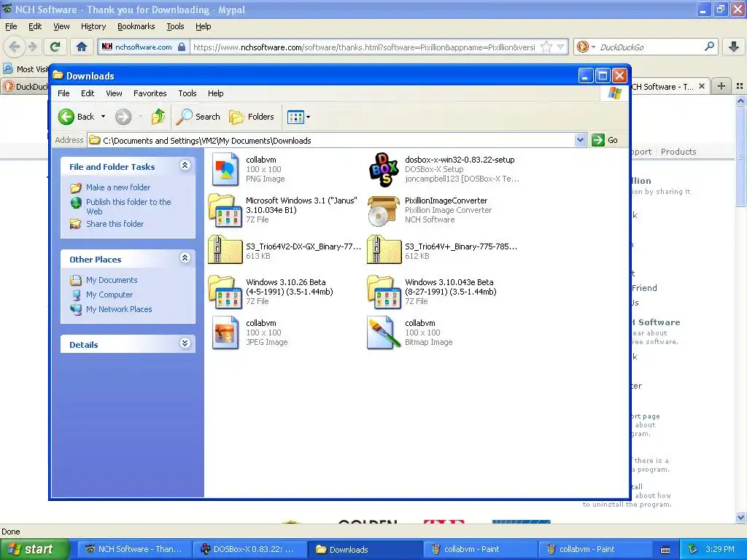
Task: Click Publish this folder to the Web
Action: click(128, 206)
